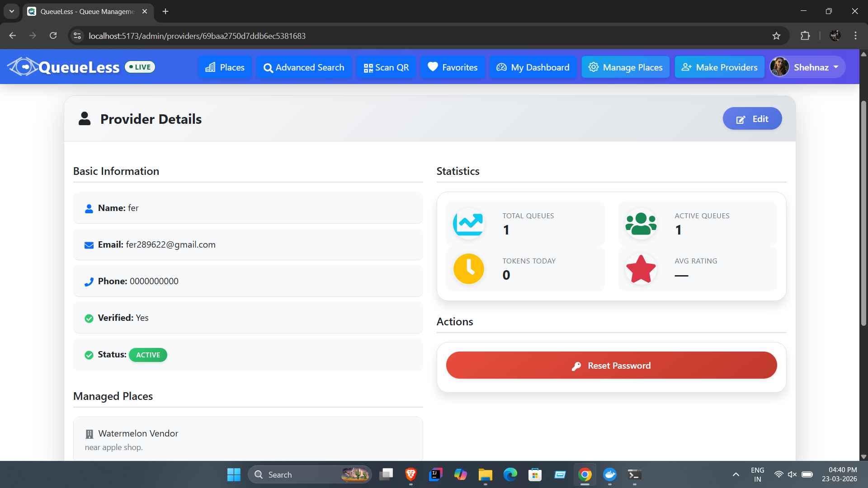Image resolution: width=868 pixels, height=488 pixels.
Task: Go to the Advanced Search nav item
Action: click(x=304, y=67)
